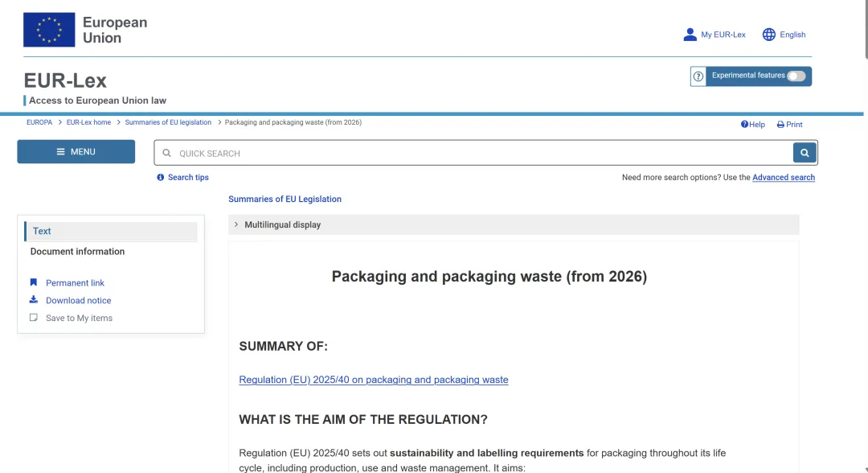Click the Print printer icon
868x473 pixels.
(780, 125)
